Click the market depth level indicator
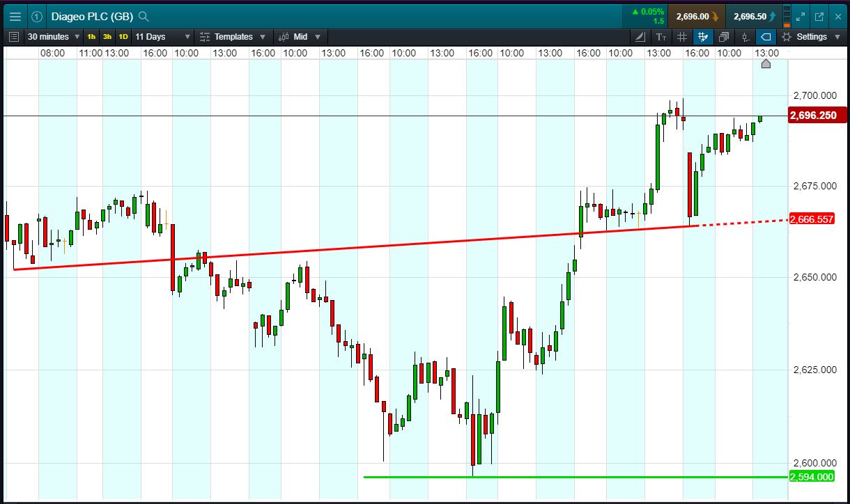This screenshot has height=504, width=850. [787, 16]
